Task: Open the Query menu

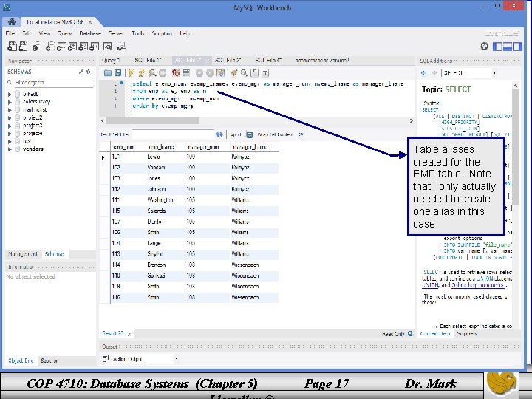Action: coord(64,33)
